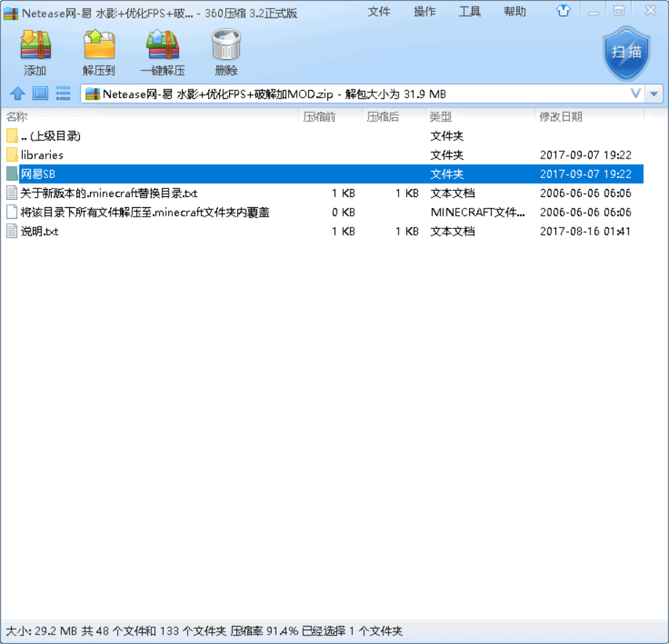Click icon of 将该目录下所有文件解压至 file
669x644 pixels.
[12, 212]
